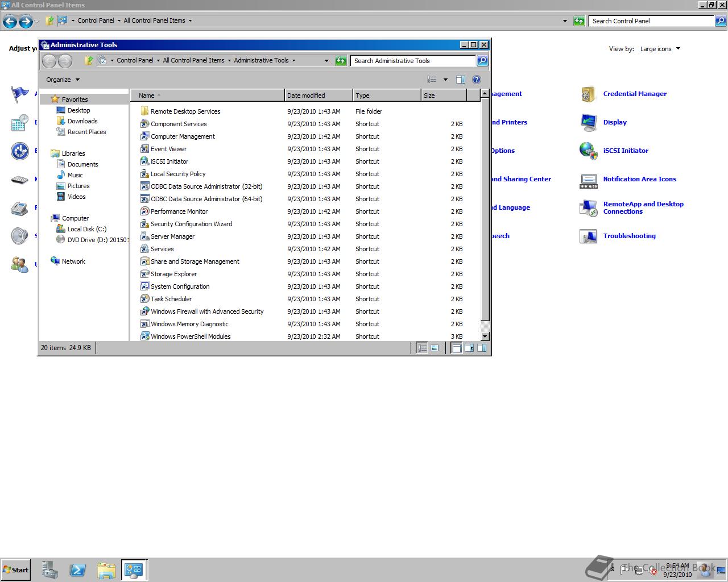The height and width of the screenshot is (582, 728).
Task: Select Local Security Policy icon
Action: click(x=144, y=174)
